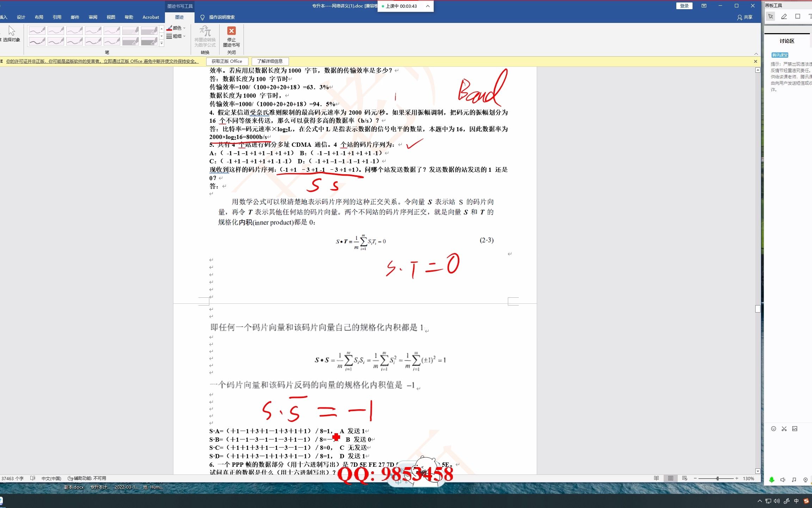Image resolution: width=812 pixels, height=508 pixels.
Task: Switch to Web Layout view
Action: [x=684, y=478]
